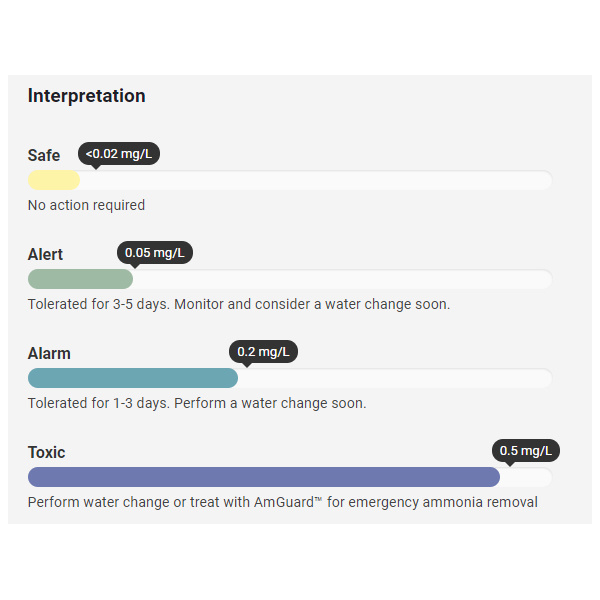Click the Alarm label

click(x=49, y=353)
